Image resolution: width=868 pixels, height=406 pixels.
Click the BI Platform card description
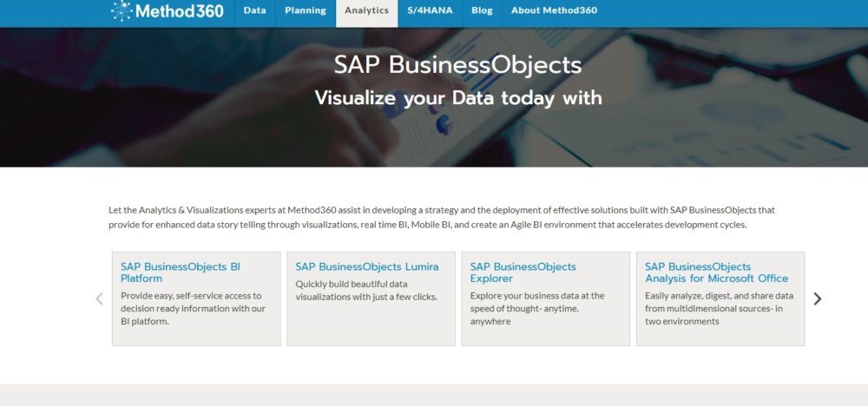(191, 308)
